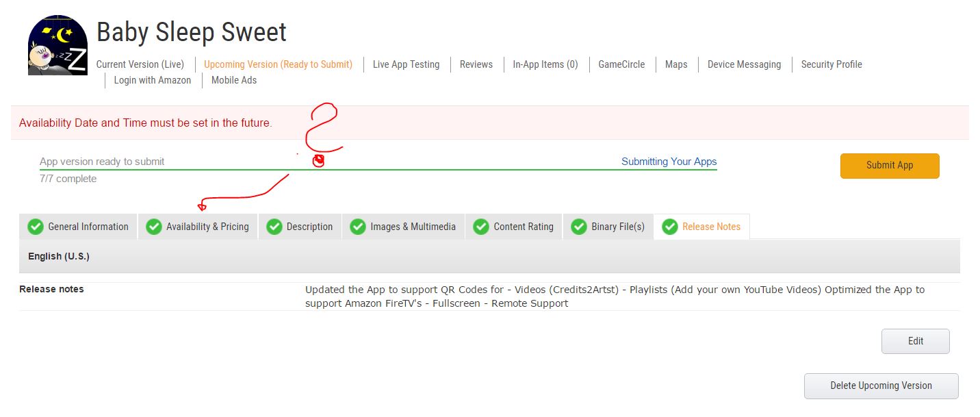Go to Mobile Ads section
The height and width of the screenshot is (417, 980).
point(234,80)
